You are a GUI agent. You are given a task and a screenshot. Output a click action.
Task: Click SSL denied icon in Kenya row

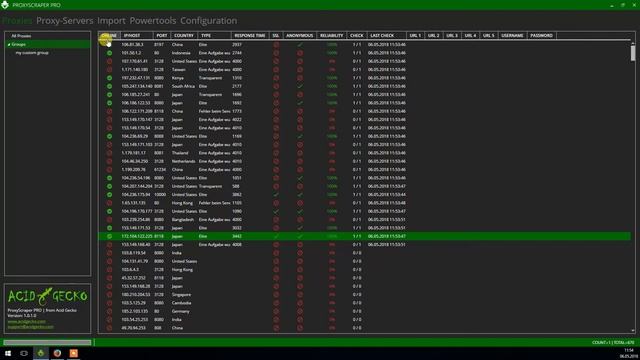(x=276, y=78)
